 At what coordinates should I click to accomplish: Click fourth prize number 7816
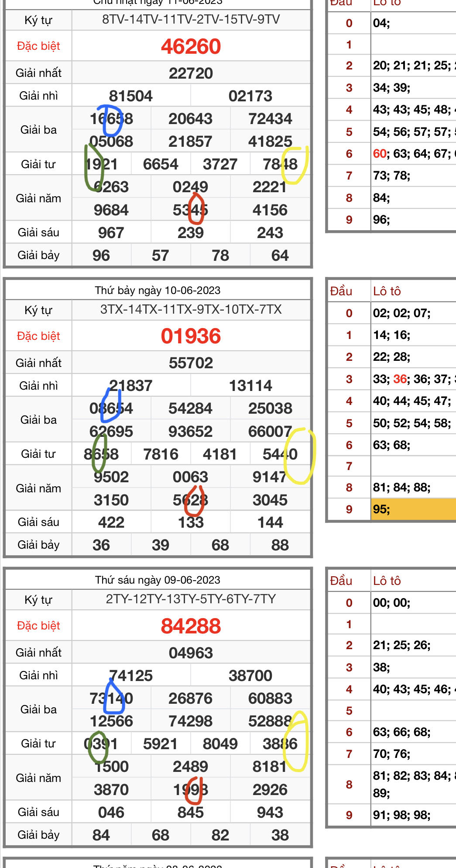click(161, 454)
